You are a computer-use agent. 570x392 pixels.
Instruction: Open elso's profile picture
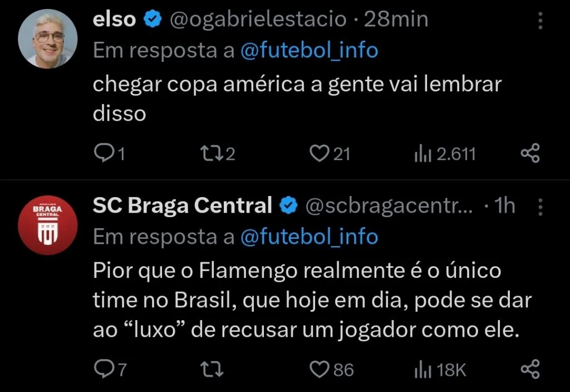(x=47, y=33)
